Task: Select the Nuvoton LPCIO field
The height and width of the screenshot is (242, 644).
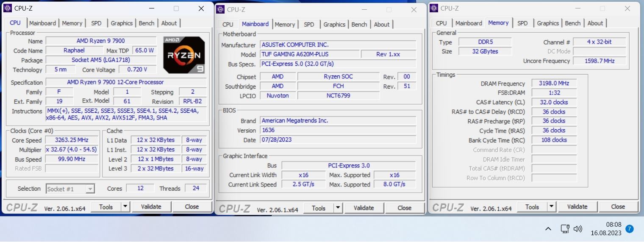Action: coord(278,96)
